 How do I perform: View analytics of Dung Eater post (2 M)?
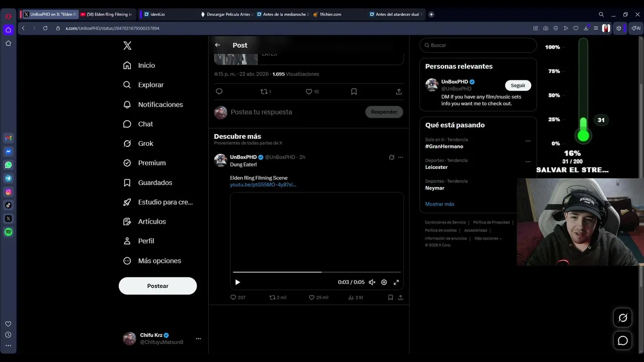coord(355,297)
